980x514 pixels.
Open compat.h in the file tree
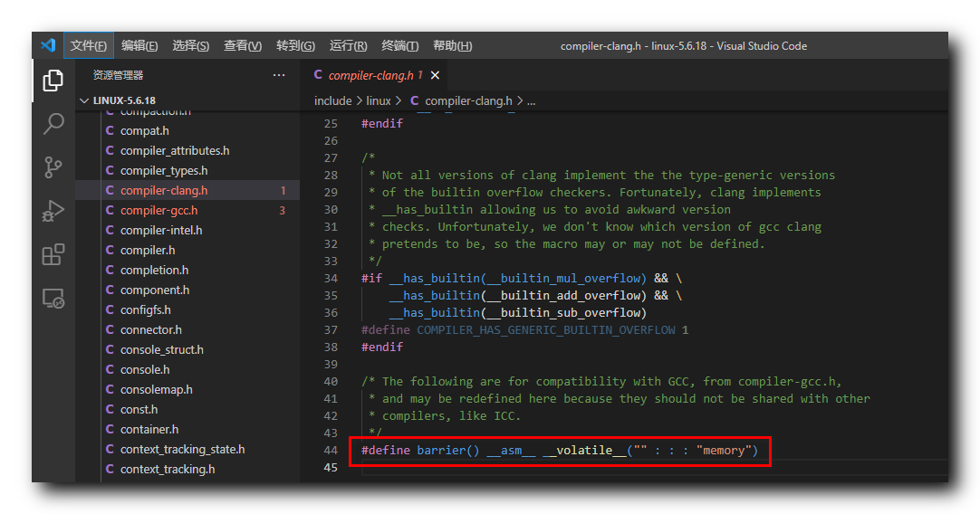pyautogui.click(x=144, y=130)
